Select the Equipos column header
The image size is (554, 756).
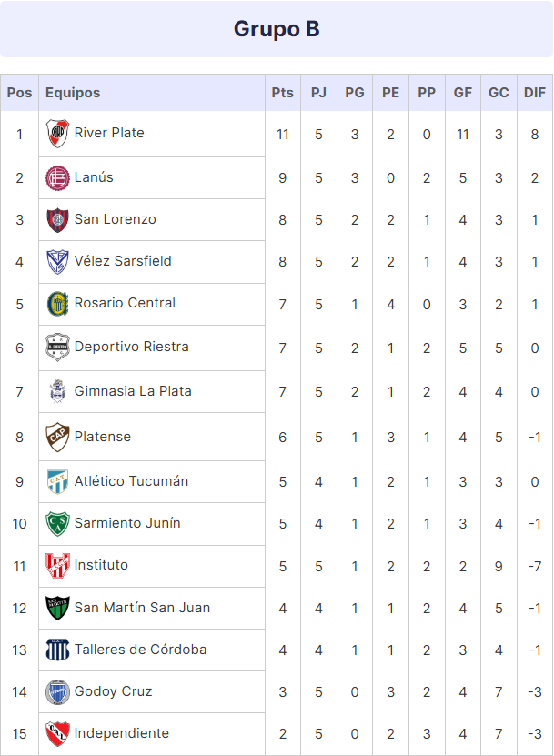pos(73,93)
